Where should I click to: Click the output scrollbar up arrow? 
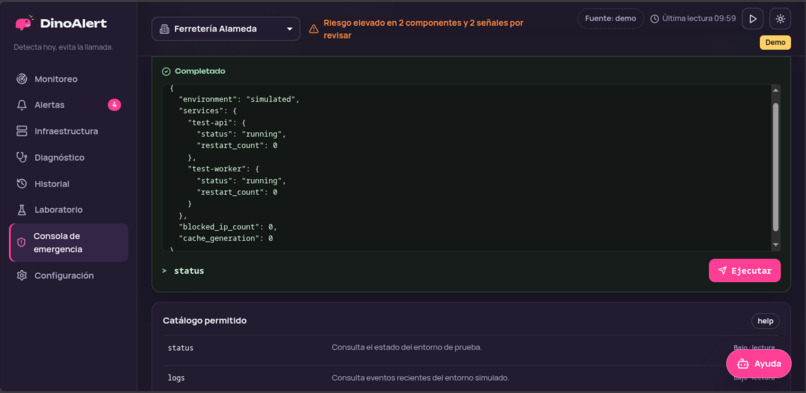[776, 90]
